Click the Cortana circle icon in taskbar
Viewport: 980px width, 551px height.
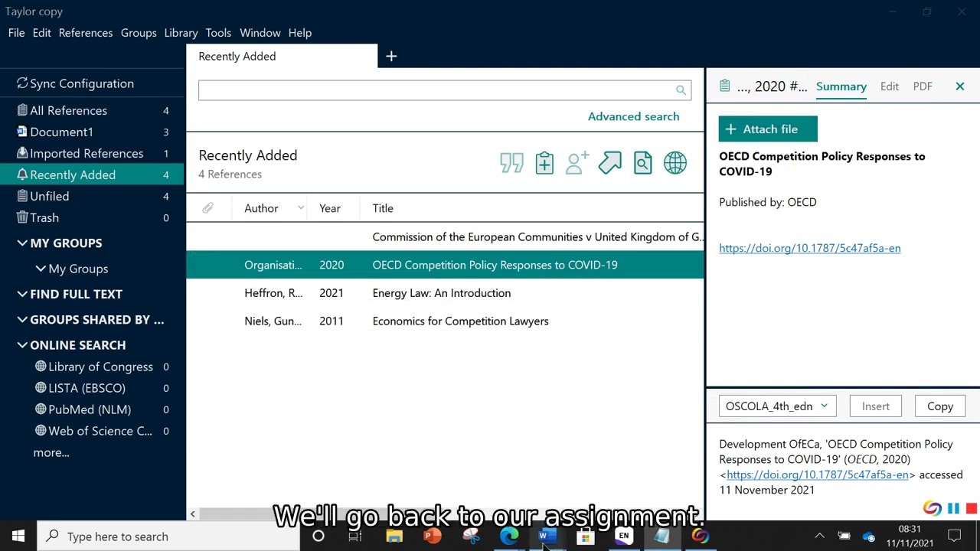pos(318,536)
